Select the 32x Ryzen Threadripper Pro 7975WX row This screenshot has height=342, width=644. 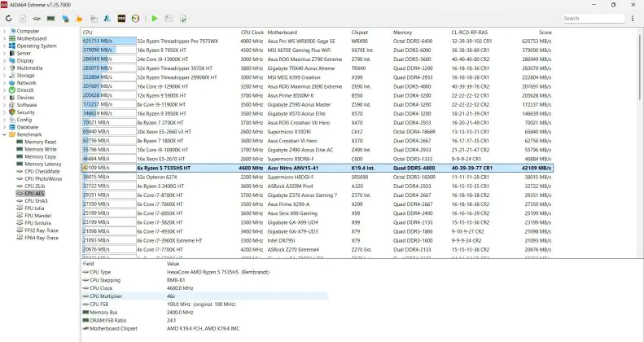tap(317, 41)
